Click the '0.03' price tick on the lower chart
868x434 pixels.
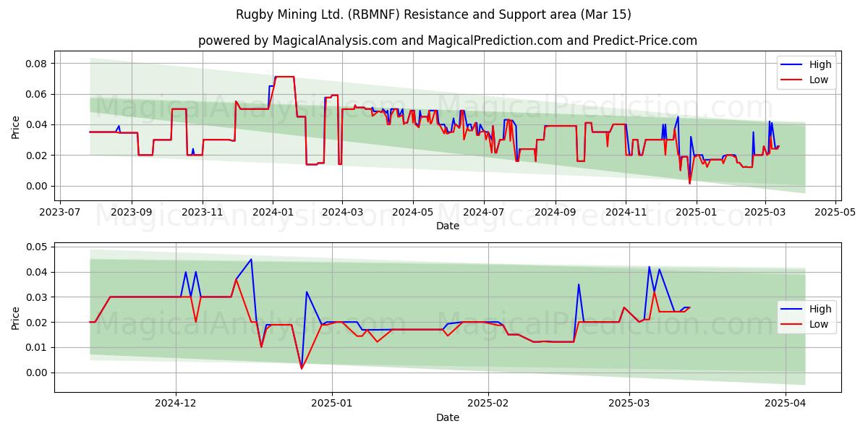pos(37,297)
